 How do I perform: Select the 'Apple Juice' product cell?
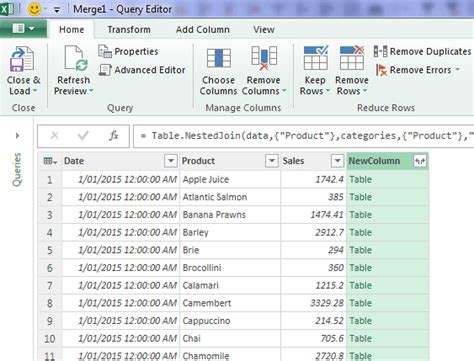[230, 180]
